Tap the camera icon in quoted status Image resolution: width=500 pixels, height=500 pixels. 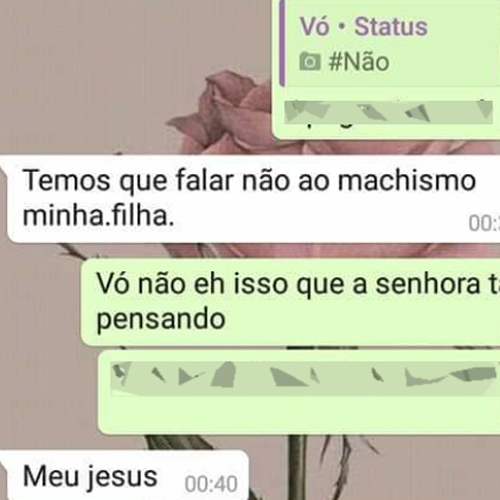310,62
